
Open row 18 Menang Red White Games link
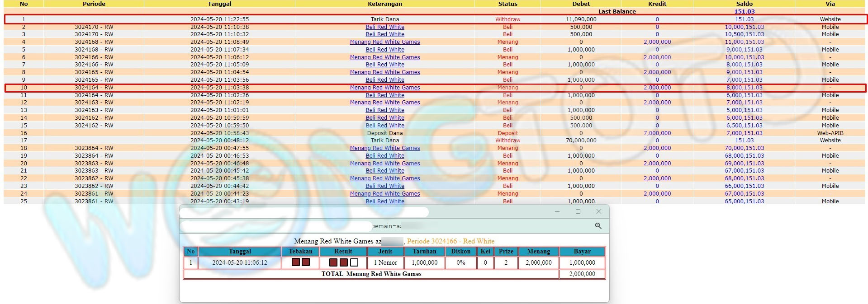(x=384, y=148)
